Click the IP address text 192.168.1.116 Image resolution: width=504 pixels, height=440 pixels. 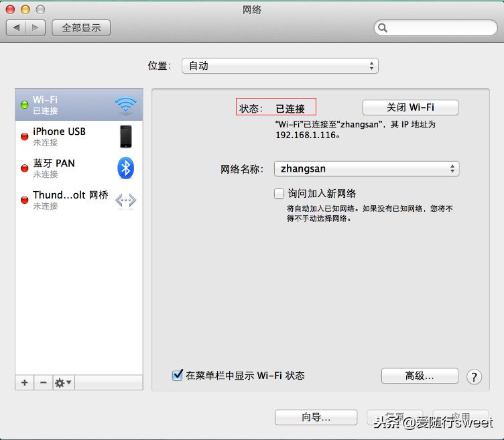click(306, 135)
